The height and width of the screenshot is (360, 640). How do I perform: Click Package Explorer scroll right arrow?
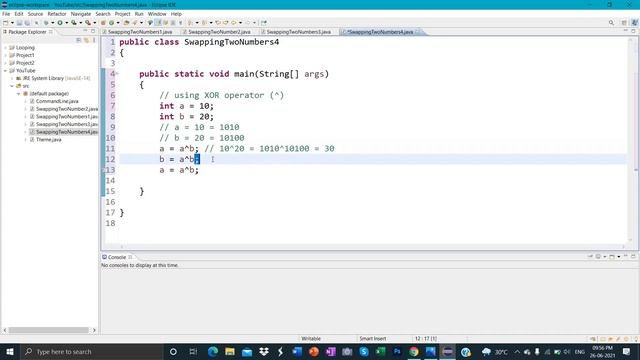(94, 330)
